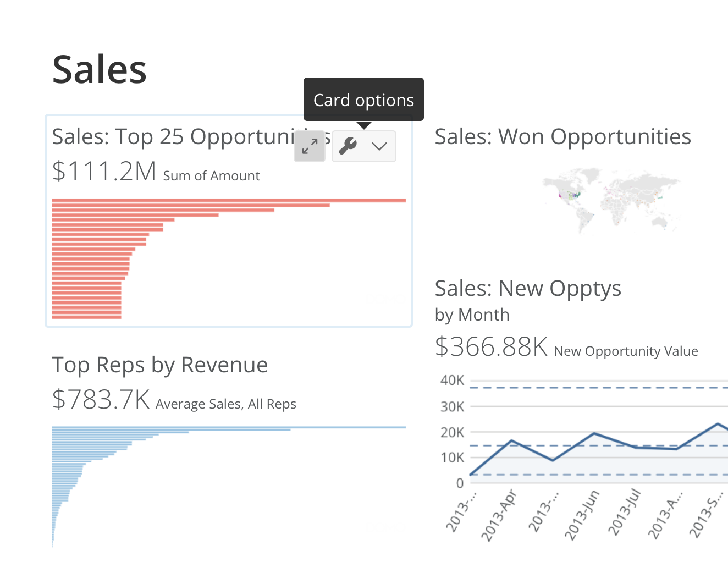This screenshot has width=728, height=562.
Task: Click the by Month subtitle of New Opptys
Action: click(x=472, y=315)
